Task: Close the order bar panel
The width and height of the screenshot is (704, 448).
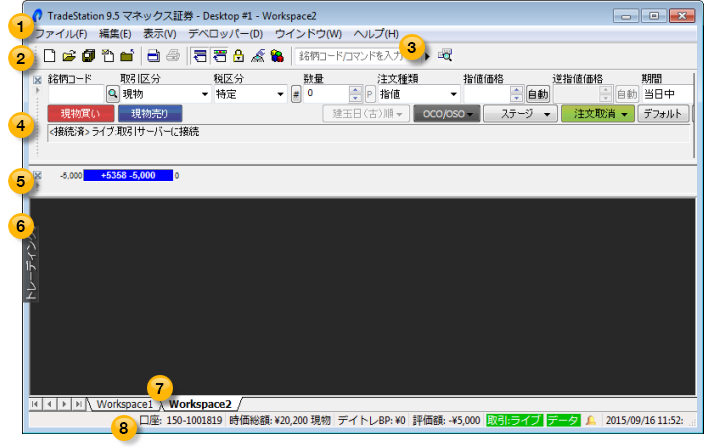Action: click(x=37, y=80)
